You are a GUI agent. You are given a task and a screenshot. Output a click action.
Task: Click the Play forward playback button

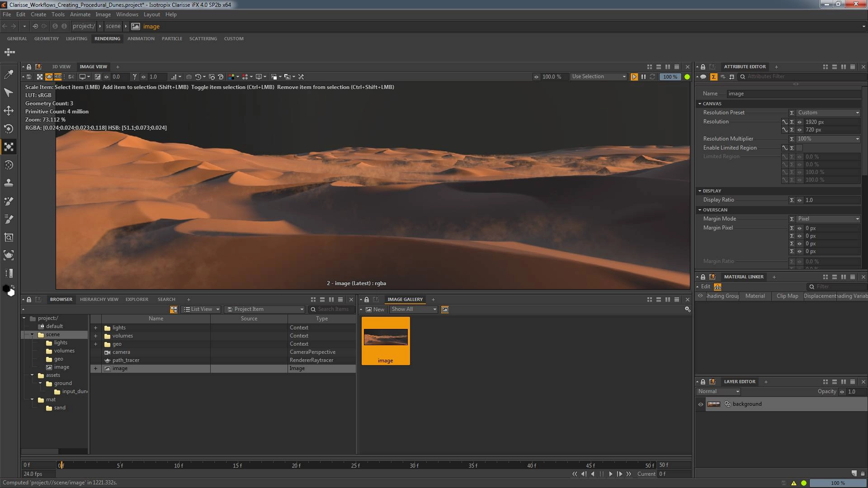610,474
